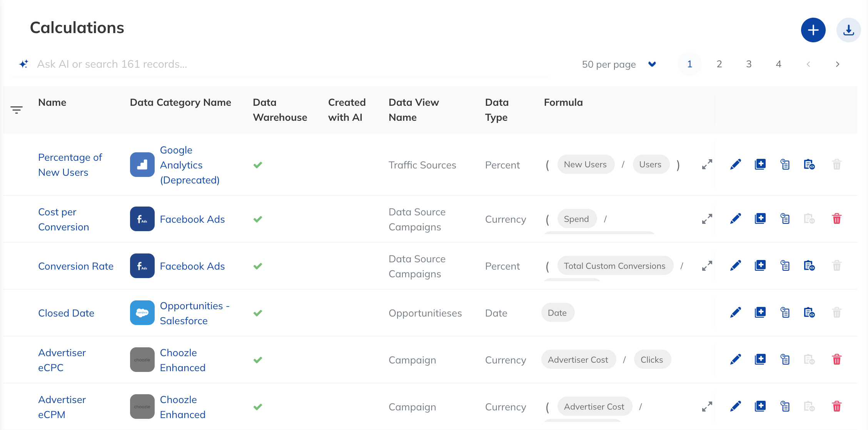Expand the Advertiser eCPM formula
868x430 pixels.
coord(707,407)
